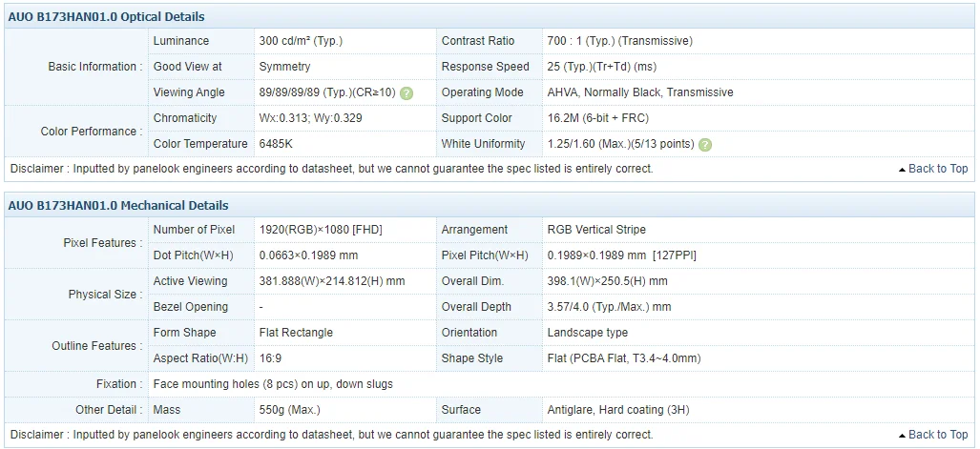
Task: Click the viewing angle value 89/89/89/89
Action: [x=327, y=92]
